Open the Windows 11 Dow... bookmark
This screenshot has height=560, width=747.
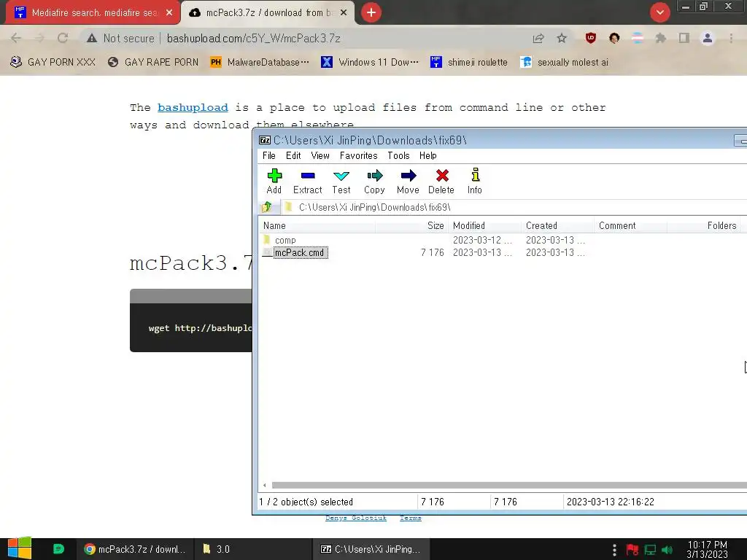(x=370, y=63)
